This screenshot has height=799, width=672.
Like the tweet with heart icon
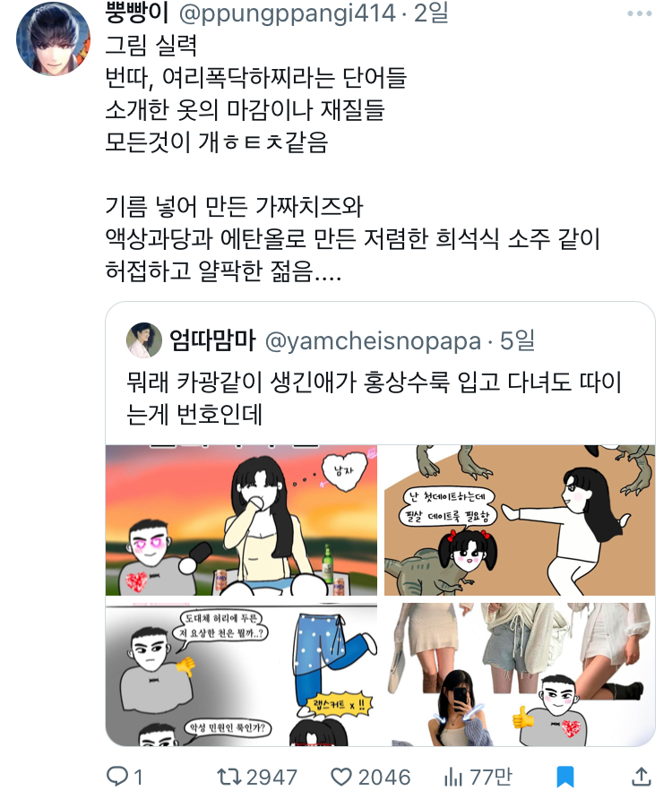click(341, 777)
